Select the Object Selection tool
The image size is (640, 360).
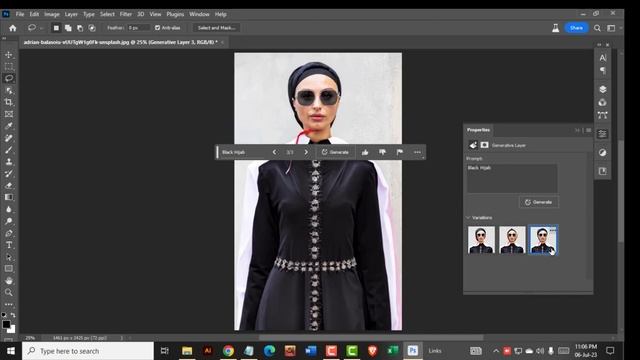[x=9, y=90]
